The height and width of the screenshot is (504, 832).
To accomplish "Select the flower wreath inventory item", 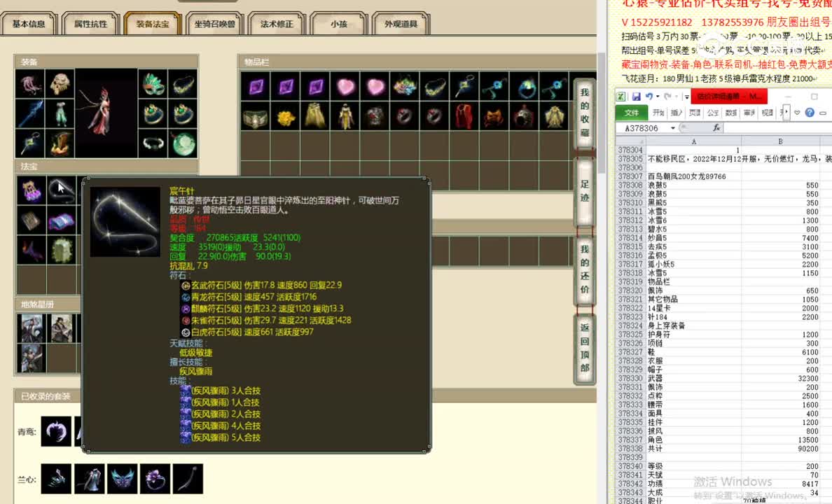I will [405, 87].
